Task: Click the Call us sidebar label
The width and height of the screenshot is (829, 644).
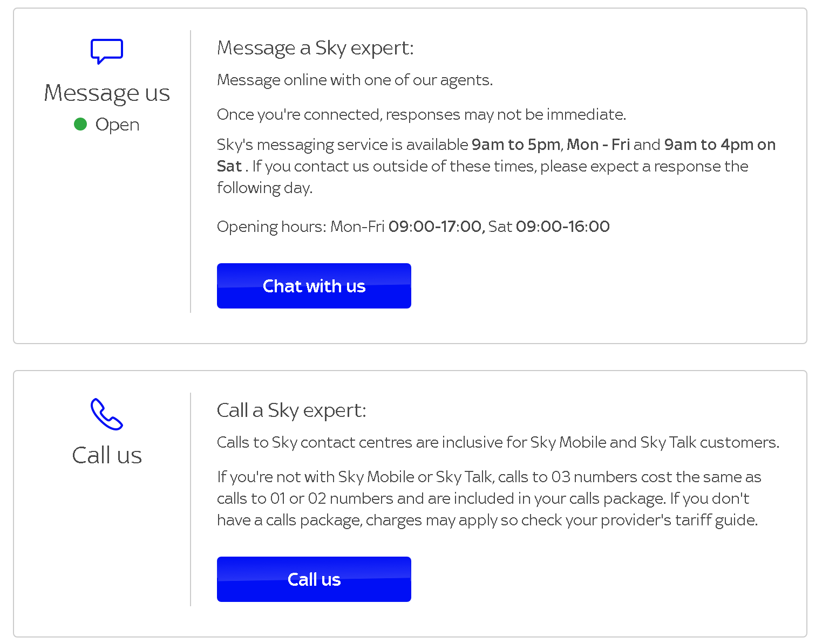Action: click(106, 455)
